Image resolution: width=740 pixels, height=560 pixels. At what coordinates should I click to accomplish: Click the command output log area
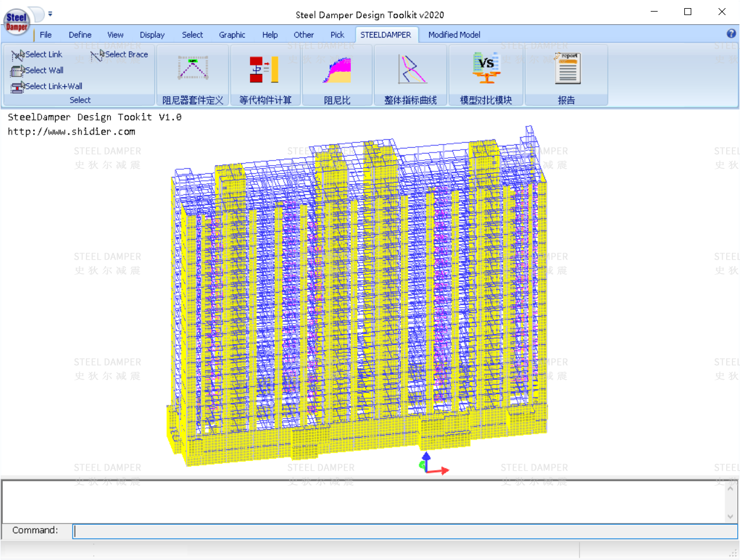pyautogui.click(x=363, y=501)
